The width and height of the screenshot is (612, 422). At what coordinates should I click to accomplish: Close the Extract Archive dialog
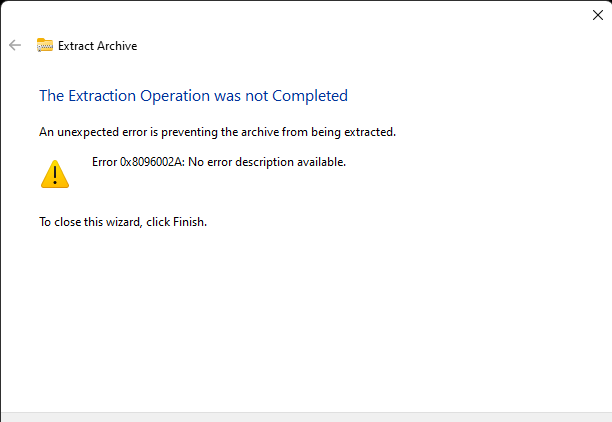(598, 15)
